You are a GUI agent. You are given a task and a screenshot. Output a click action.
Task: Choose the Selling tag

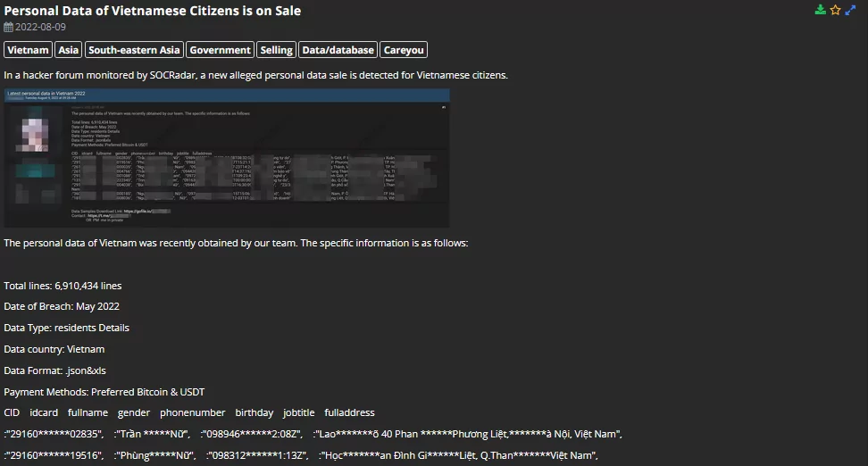(276, 50)
